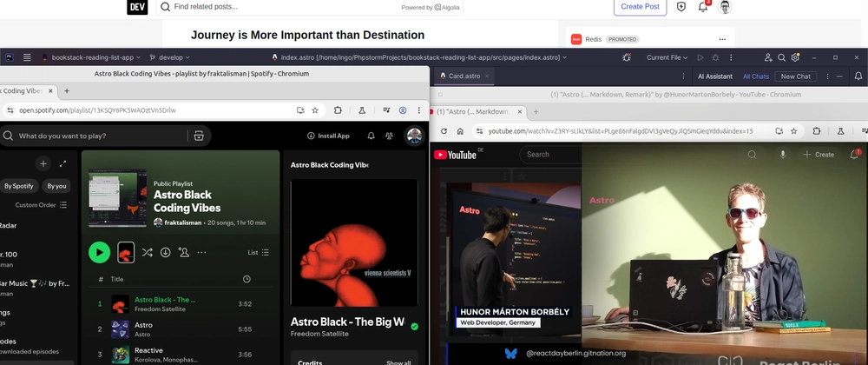
Task: Select the By Spotify library filter
Action: pyautogui.click(x=19, y=186)
